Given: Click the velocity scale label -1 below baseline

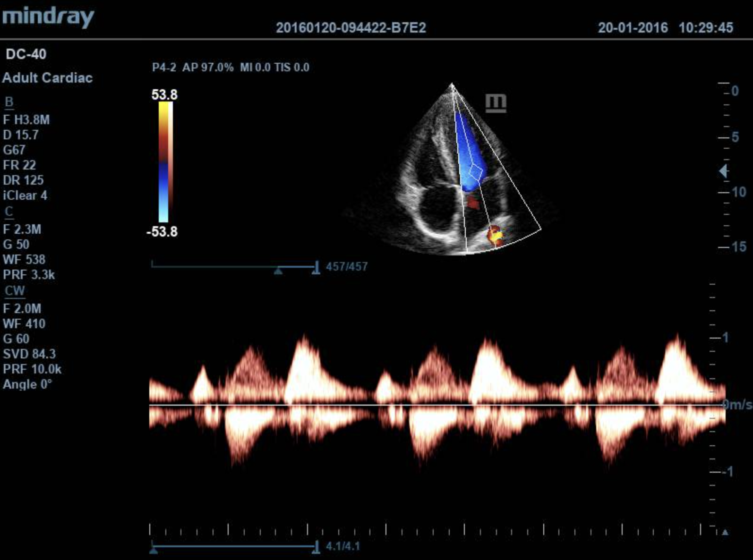Looking at the screenshot, I should (x=727, y=471).
